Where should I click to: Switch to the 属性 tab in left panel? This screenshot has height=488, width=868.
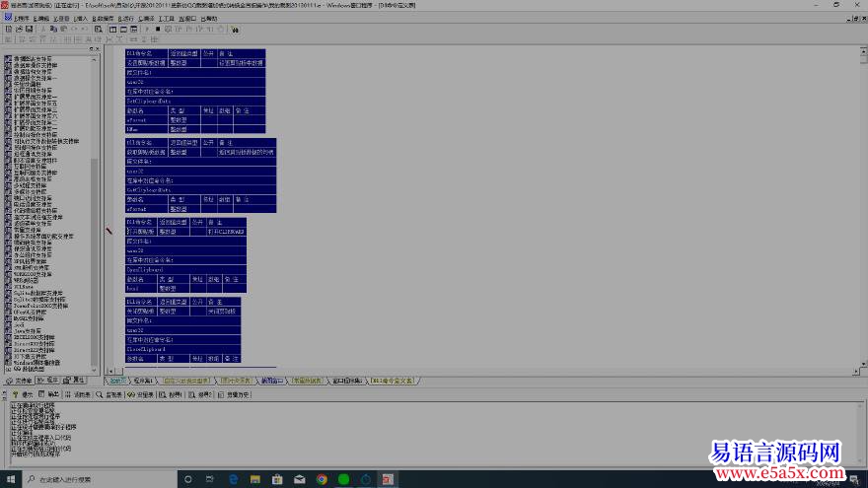76,380
